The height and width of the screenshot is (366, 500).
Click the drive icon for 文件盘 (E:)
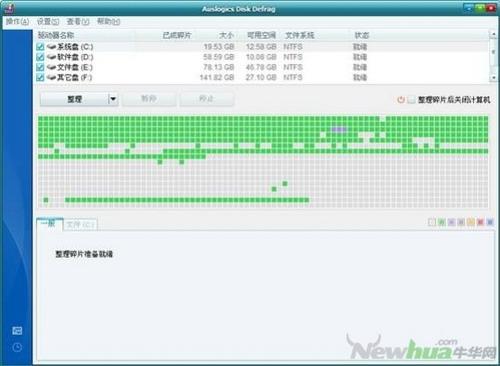pos(51,67)
